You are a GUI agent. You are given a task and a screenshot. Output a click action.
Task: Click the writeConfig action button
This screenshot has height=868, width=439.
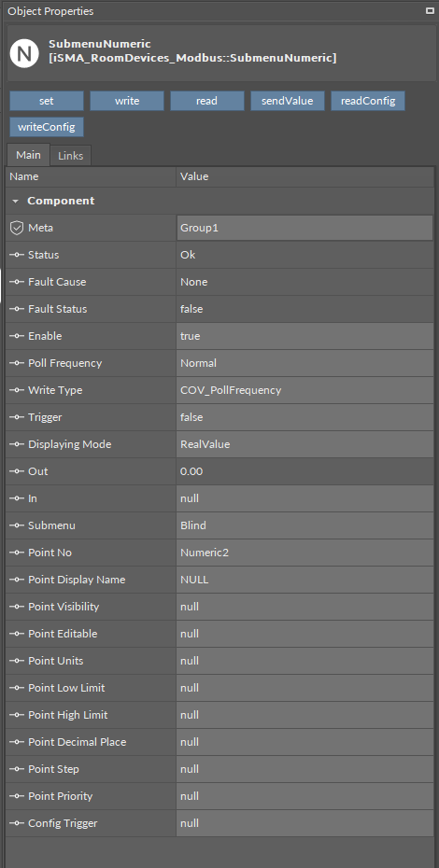47,127
